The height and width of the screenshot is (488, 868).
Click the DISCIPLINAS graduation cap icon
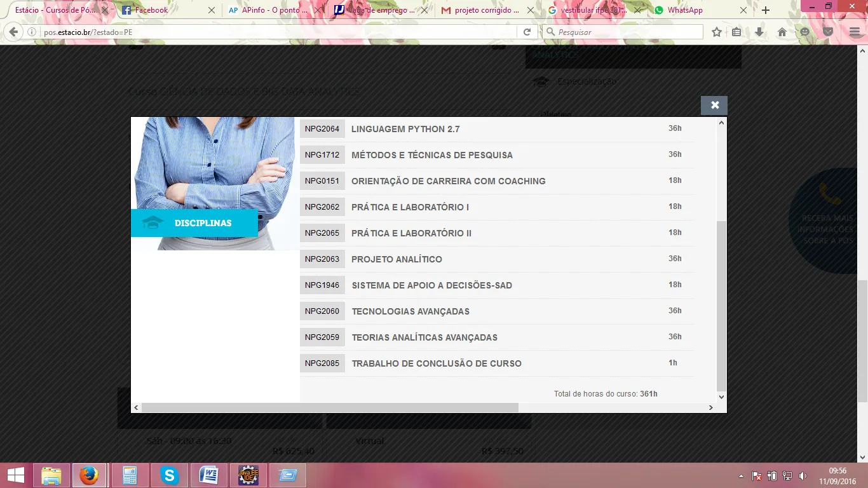[153, 223]
